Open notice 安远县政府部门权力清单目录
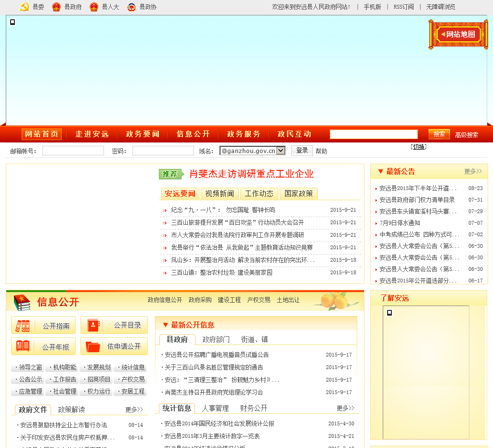 coord(417,200)
